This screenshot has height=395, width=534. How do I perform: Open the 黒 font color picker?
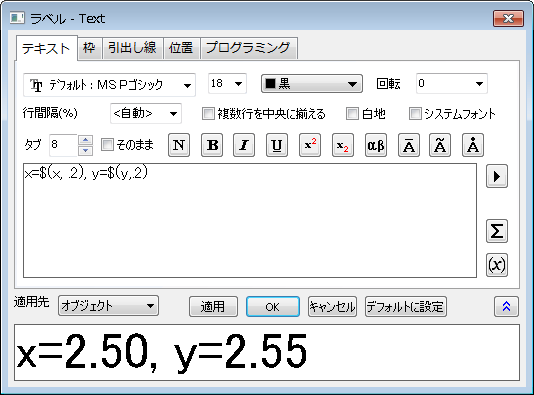point(312,83)
